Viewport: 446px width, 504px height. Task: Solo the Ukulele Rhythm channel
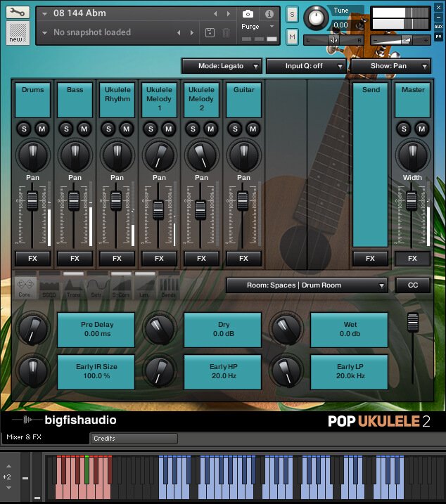[108, 129]
